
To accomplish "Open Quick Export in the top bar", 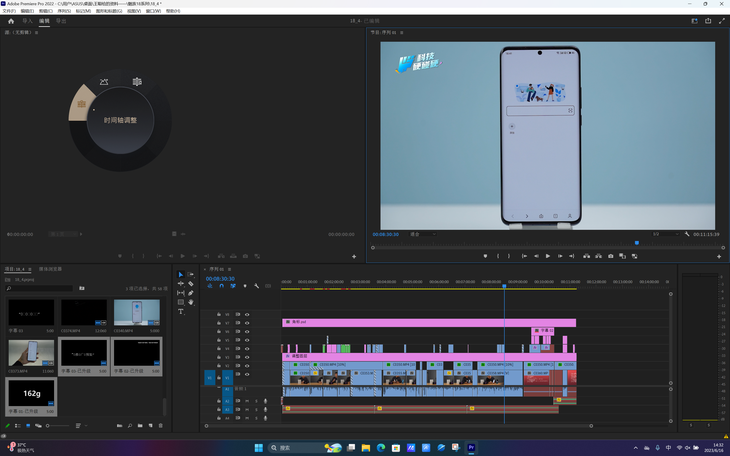I will 708,21.
